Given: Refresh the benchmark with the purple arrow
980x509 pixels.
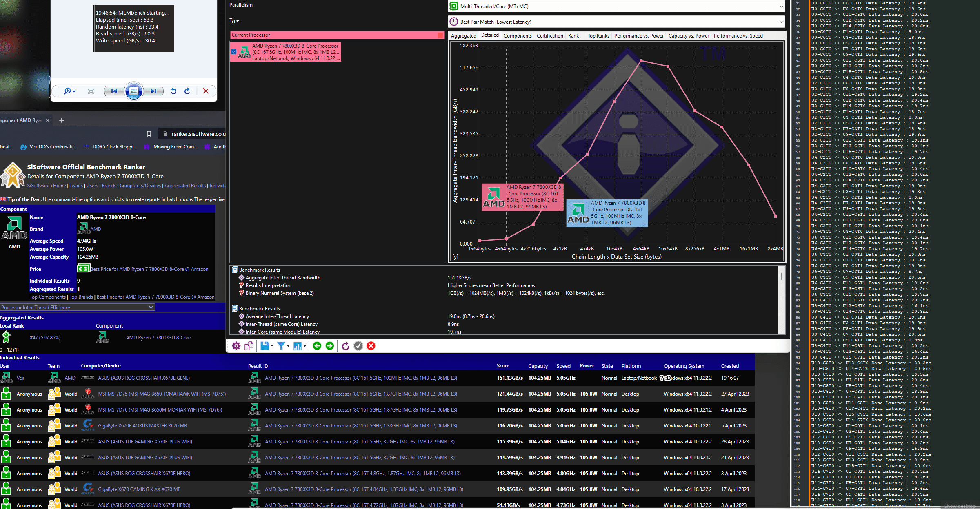Looking at the screenshot, I should click(x=346, y=346).
